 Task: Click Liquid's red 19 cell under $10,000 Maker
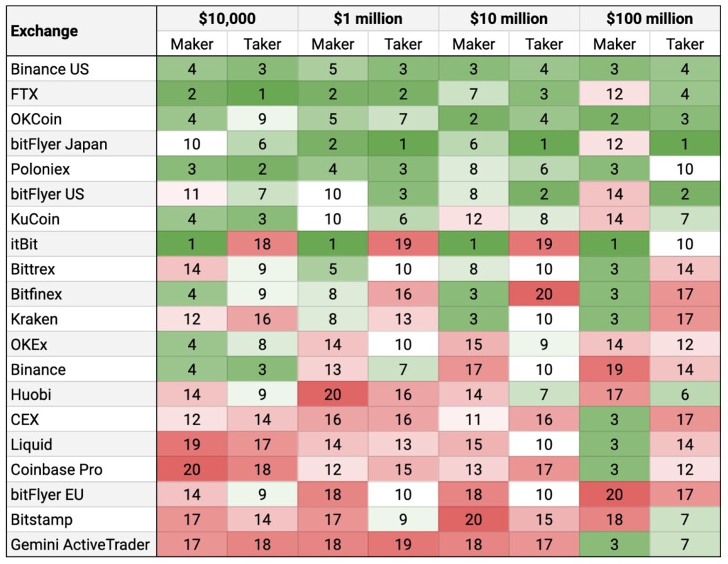pos(192,445)
